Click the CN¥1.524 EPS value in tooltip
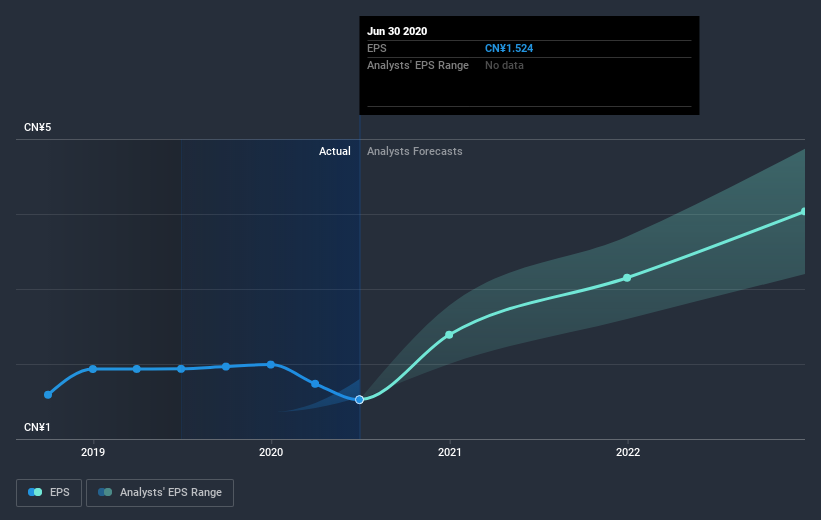 coord(509,48)
